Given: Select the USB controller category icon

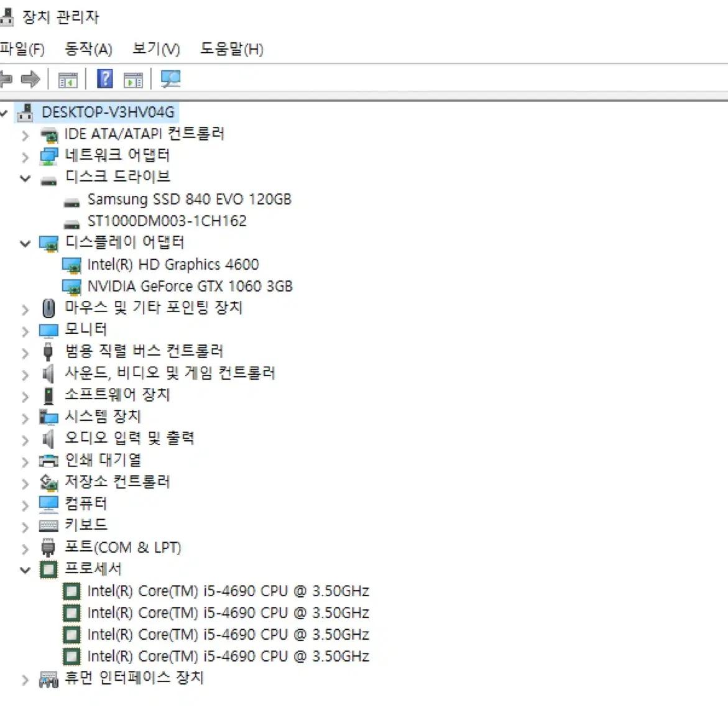Looking at the screenshot, I should (48, 351).
